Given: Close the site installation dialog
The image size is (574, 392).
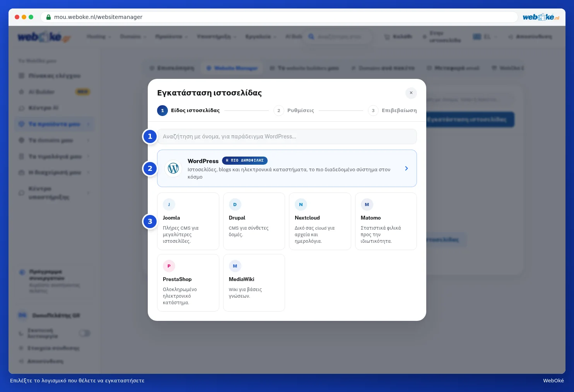Looking at the screenshot, I should pos(411,93).
